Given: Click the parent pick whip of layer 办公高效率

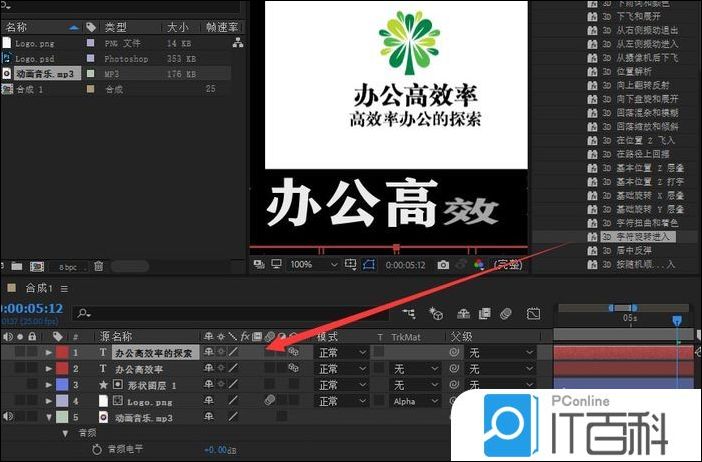Looking at the screenshot, I should tap(454, 368).
